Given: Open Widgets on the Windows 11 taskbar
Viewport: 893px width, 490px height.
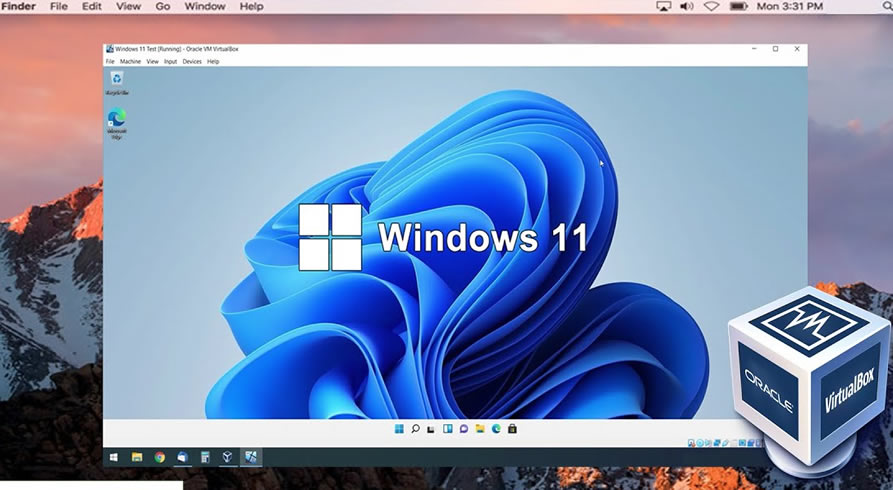Looking at the screenshot, I should click(448, 429).
